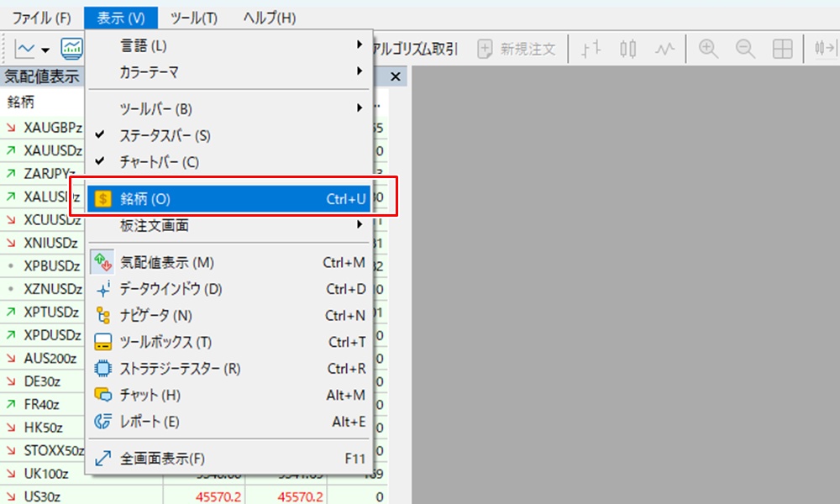
Task: Click the zoom in magnifier icon
Action: click(707, 49)
